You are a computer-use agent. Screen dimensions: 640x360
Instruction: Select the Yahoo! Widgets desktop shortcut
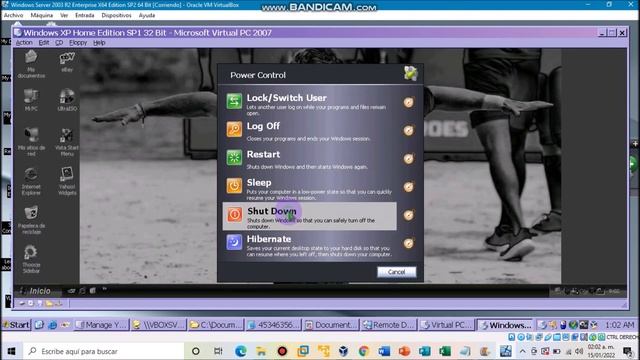click(67, 181)
